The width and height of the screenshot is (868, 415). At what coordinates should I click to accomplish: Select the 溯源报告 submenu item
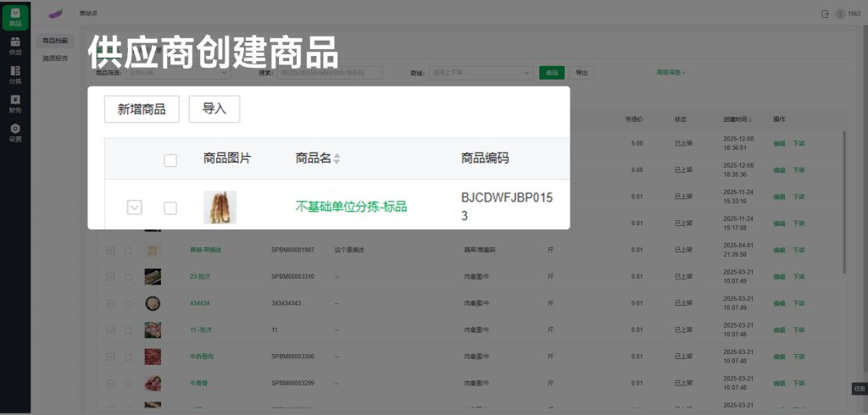(x=55, y=58)
